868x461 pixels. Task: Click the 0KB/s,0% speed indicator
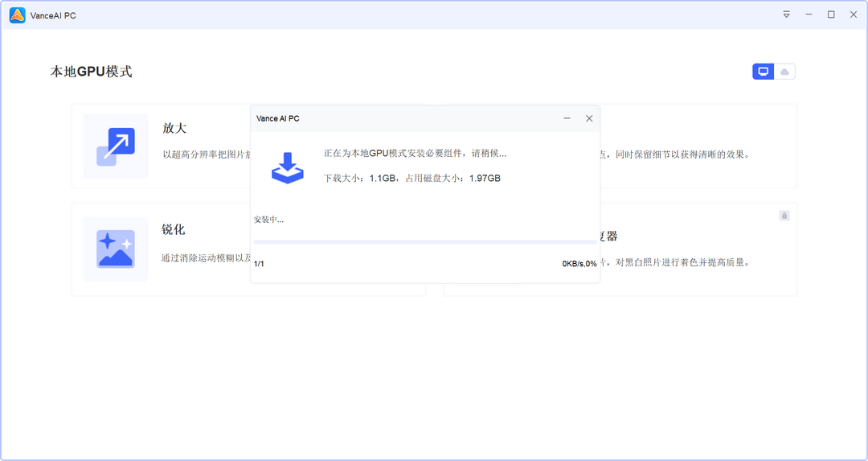pyautogui.click(x=579, y=264)
